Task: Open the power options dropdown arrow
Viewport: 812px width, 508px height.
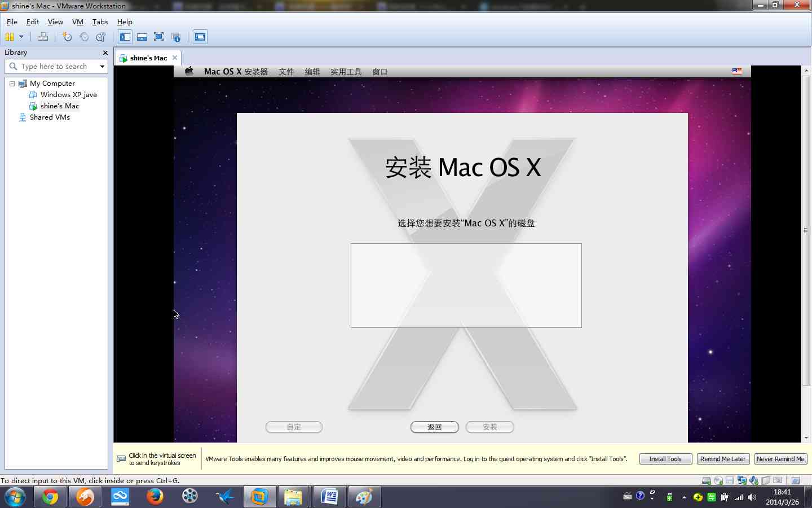Action: [21, 37]
